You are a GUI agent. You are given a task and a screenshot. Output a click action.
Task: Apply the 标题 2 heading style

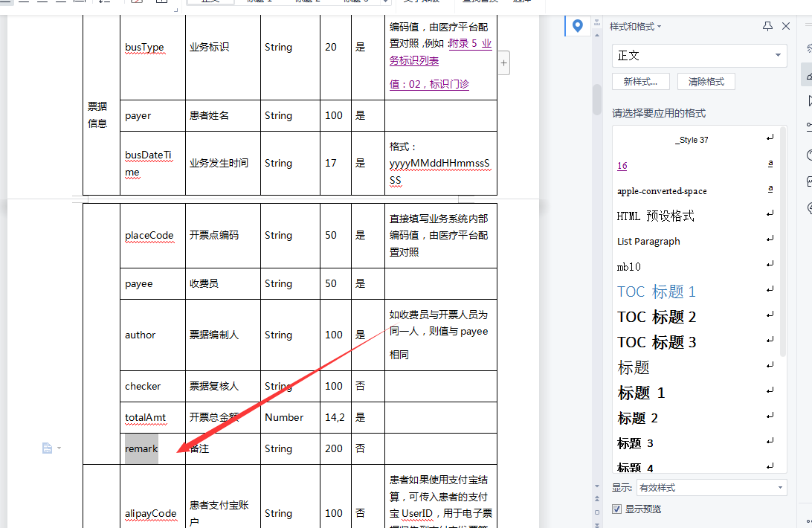(x=695, y=418)
